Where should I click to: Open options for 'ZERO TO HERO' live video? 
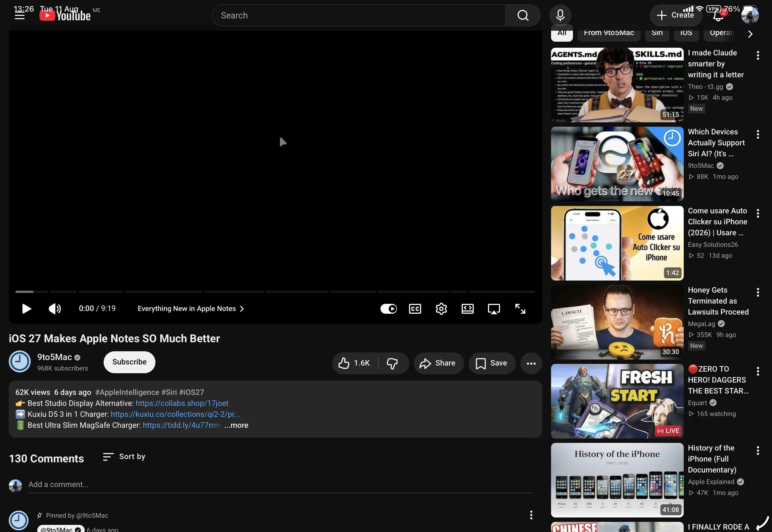click(x=758, y=371)
